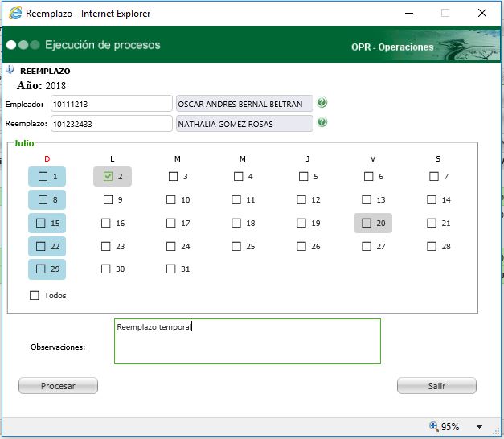Click the Reemplazo ID field 101232433
Screen dimensions: 504x439
pyautogui.click(x=112, y=124)
